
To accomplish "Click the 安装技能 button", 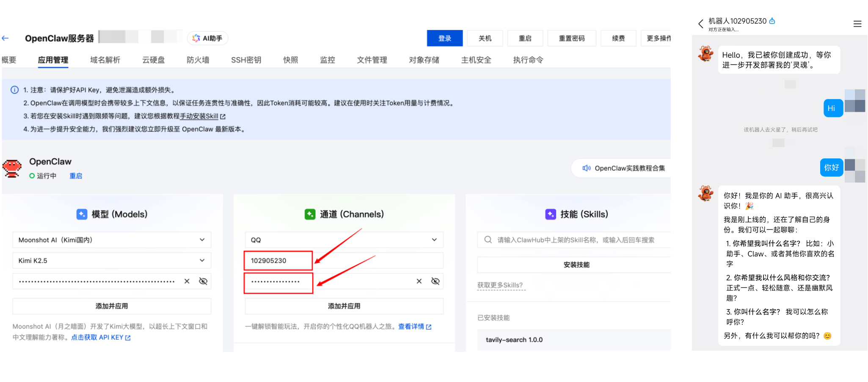I will click(x=574, y=265).
